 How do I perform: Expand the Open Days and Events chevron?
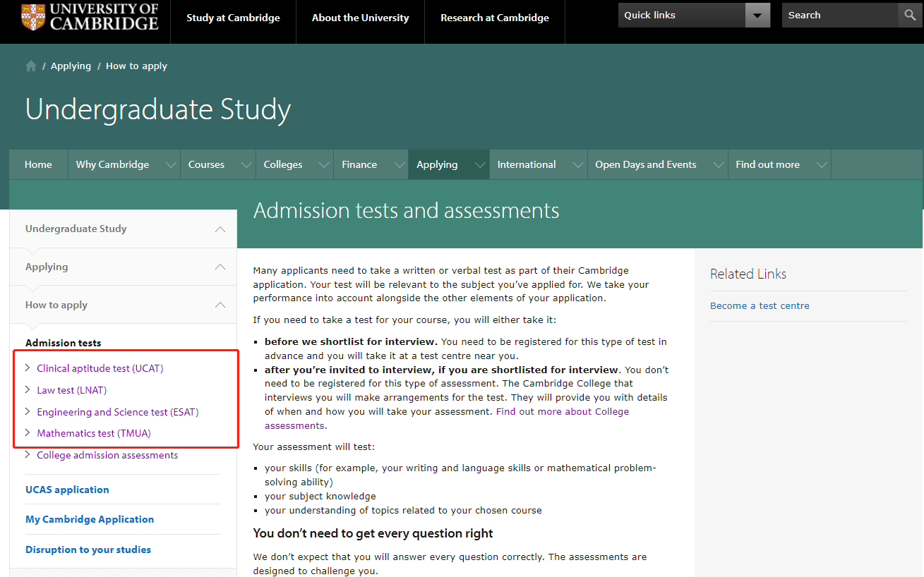(x=719, y=165)
